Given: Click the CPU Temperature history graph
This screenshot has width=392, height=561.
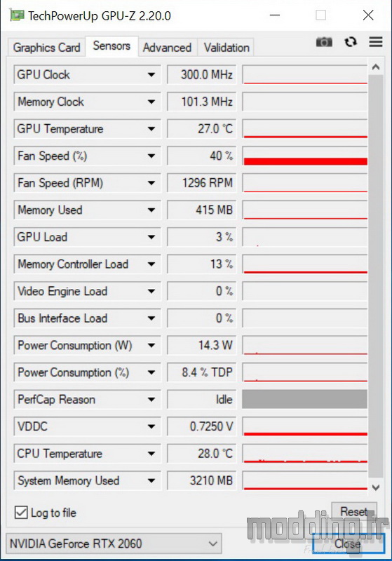Looking at the screenshot, I should tap(305, 454).
